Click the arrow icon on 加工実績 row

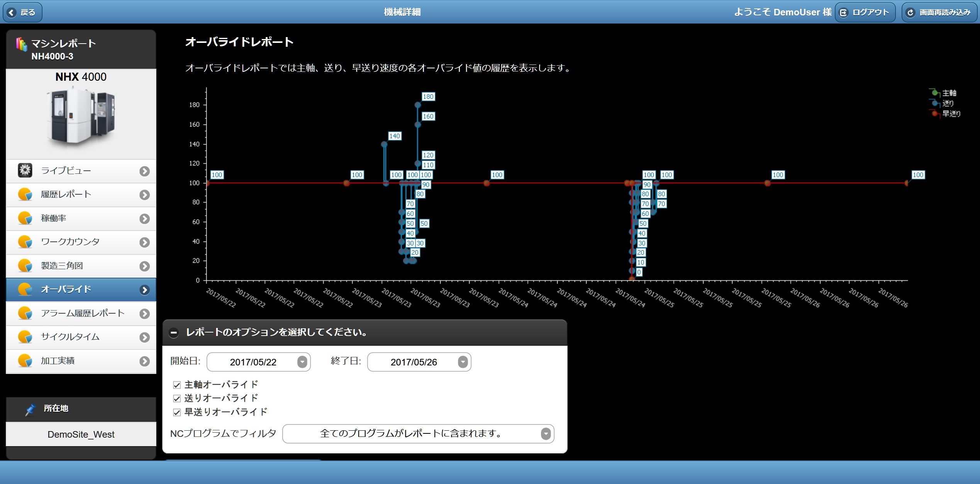click(145, 362)
